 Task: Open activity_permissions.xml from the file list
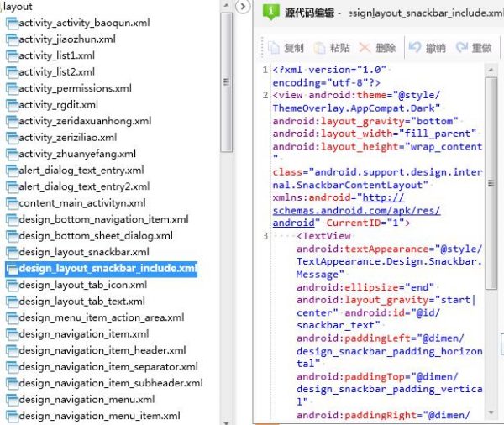pos(75,88)
